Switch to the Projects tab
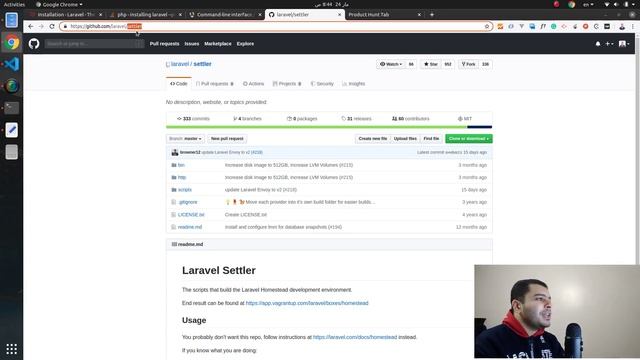Viewport: 640px width, 360px height. (287, 83)
